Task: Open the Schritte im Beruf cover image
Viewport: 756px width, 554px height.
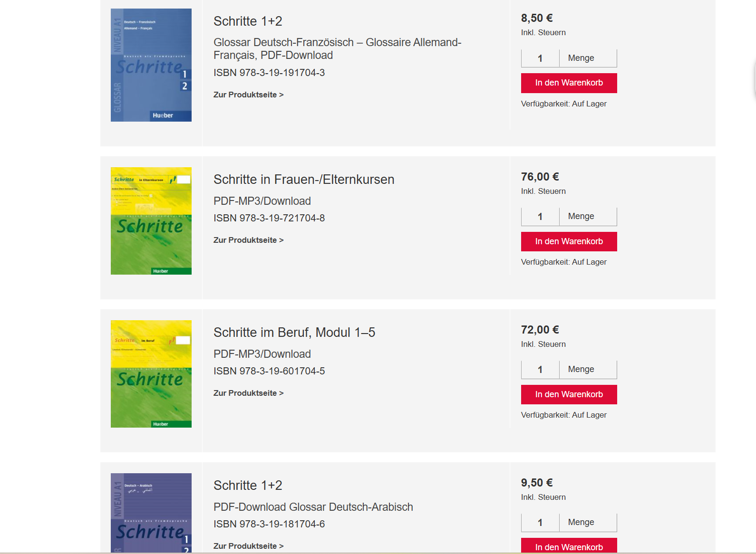Action: pyautogui.click(x=151, y=374)
